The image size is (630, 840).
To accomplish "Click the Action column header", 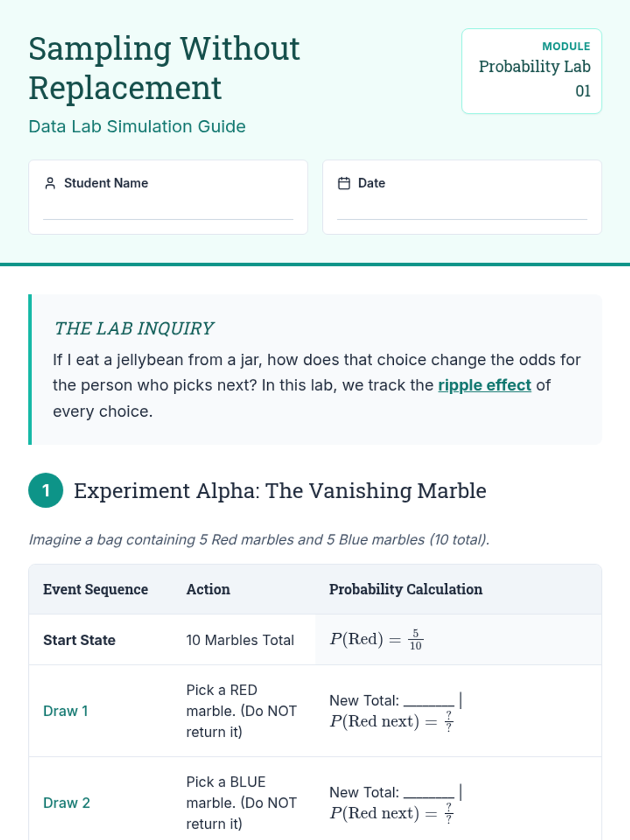I will [x=208, y=590].
